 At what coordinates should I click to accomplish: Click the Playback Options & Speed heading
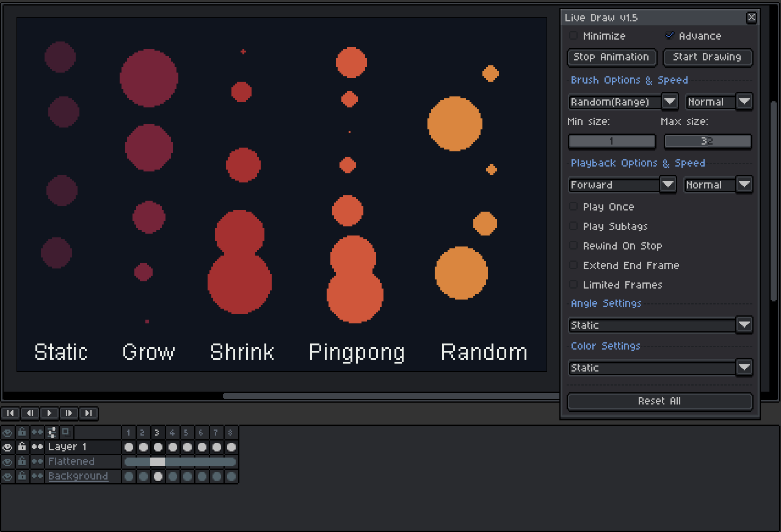[638, 163]
